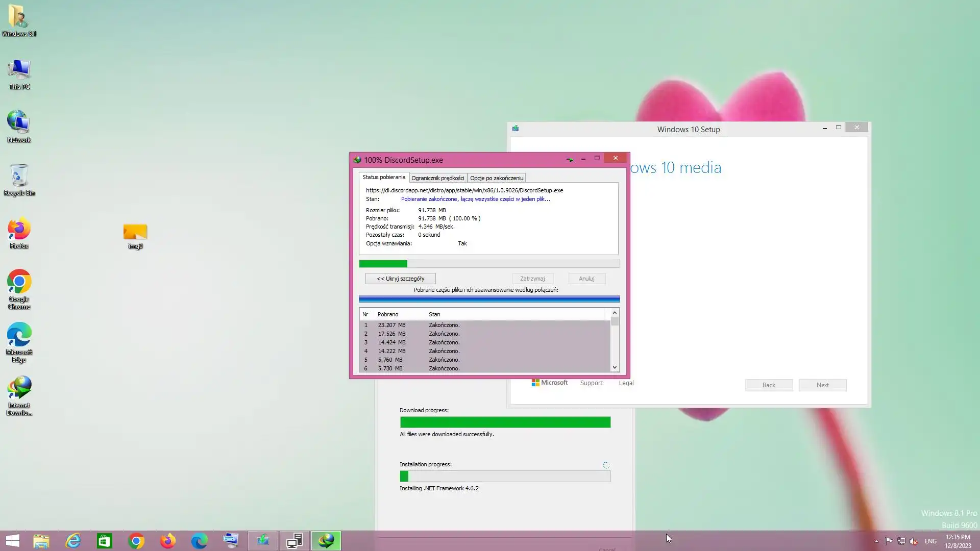Open File Explorer from taskbar

click(41, 541)
